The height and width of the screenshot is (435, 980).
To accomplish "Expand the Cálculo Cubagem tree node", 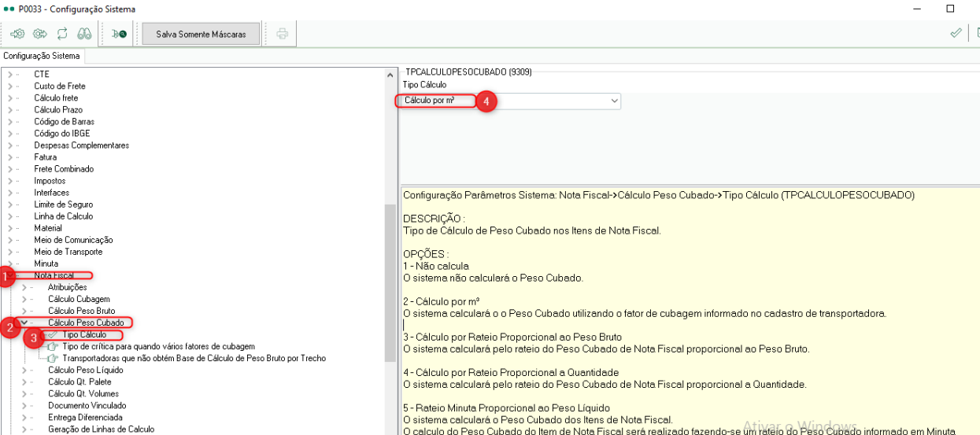I will coord(24,299).
